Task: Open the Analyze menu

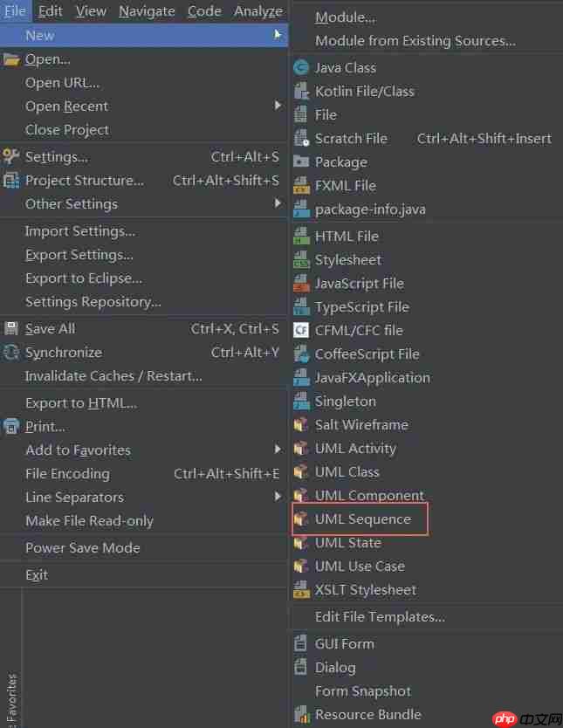Action: click(258, 10)
